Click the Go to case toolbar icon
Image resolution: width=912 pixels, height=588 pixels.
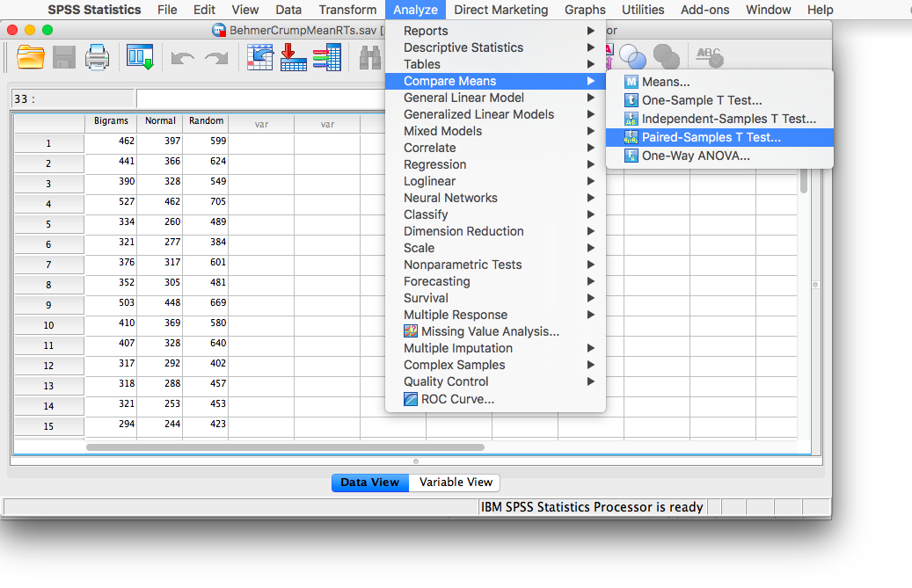(x=260, y=57)
